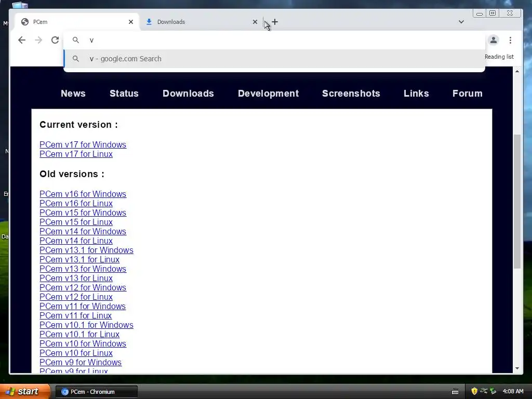
Task: Open a new tab with plus button
Action: click(275, 22)
